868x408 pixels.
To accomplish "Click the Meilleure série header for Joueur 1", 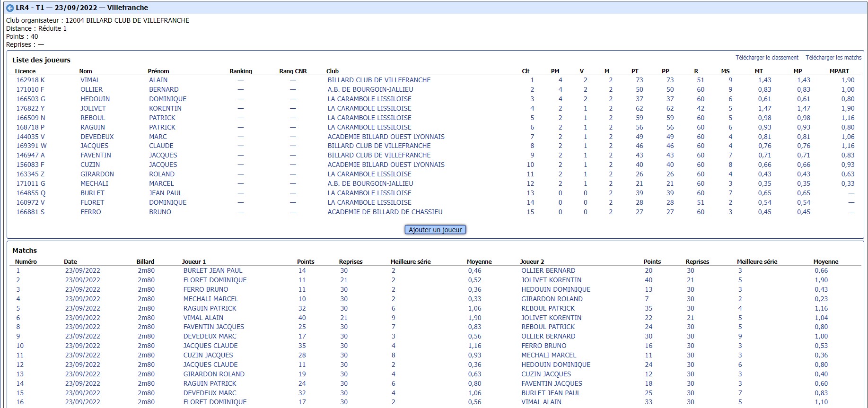I will point(411,262).
